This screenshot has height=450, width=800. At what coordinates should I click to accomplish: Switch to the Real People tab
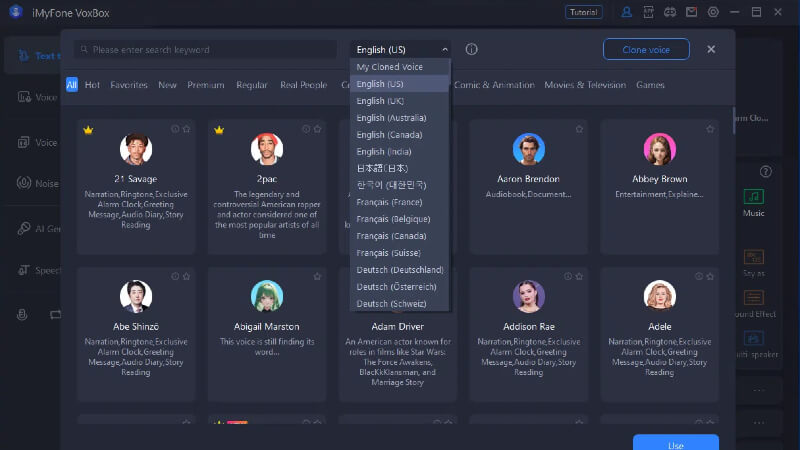pyautogui.click(x=304, y=85)
